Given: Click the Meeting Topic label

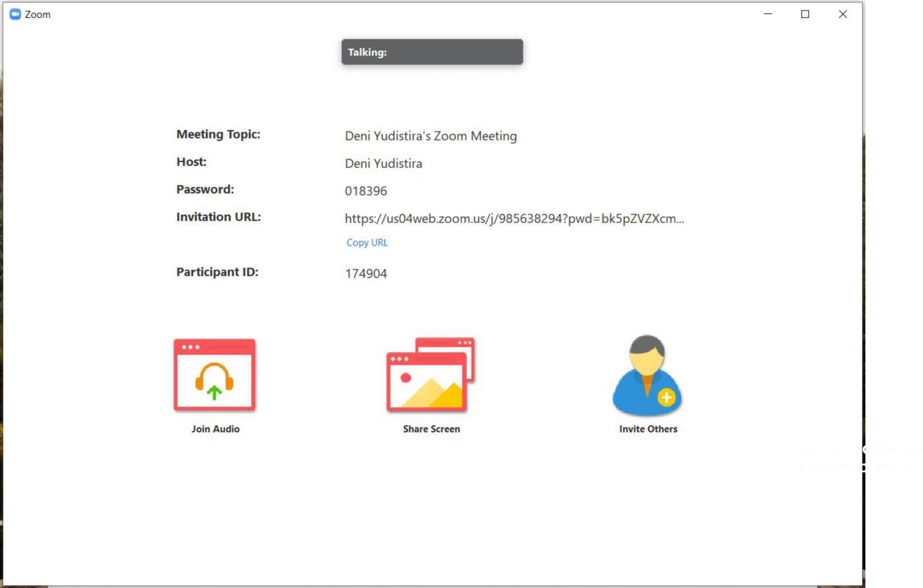Looking at the screenshot, I should 218,134.
